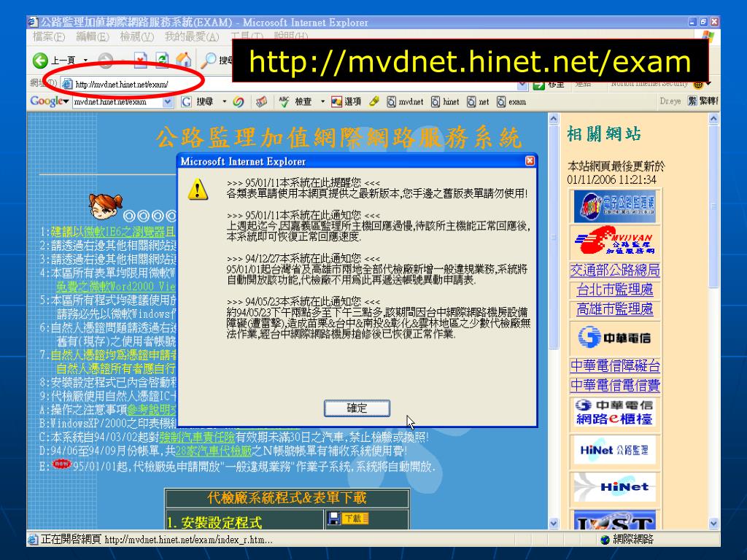This screenshot has width=747, height=560.
Task: Open the Google toolbar logo menu
Action: pyautogui.click(x=49, y=101)
